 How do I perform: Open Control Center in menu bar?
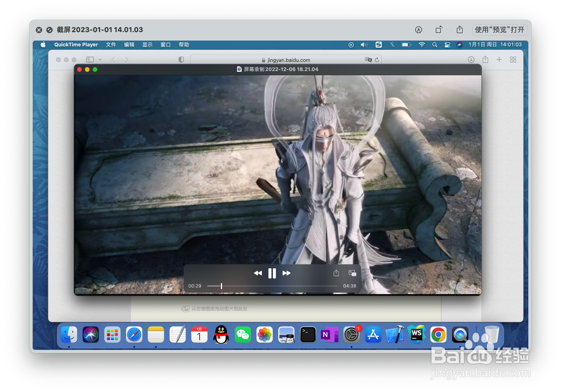coord(447,45)
